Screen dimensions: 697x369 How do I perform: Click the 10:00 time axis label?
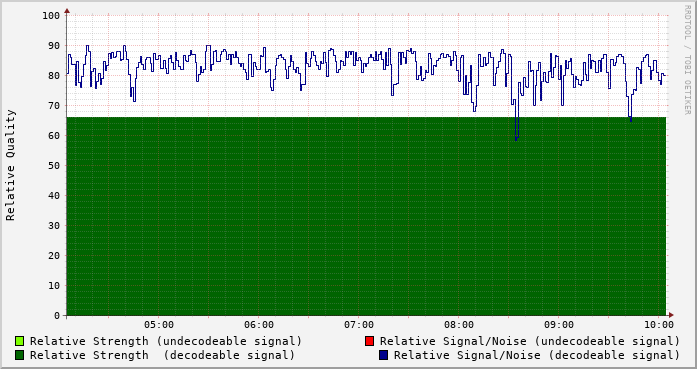pyautogui.click(x=659, y=325)
